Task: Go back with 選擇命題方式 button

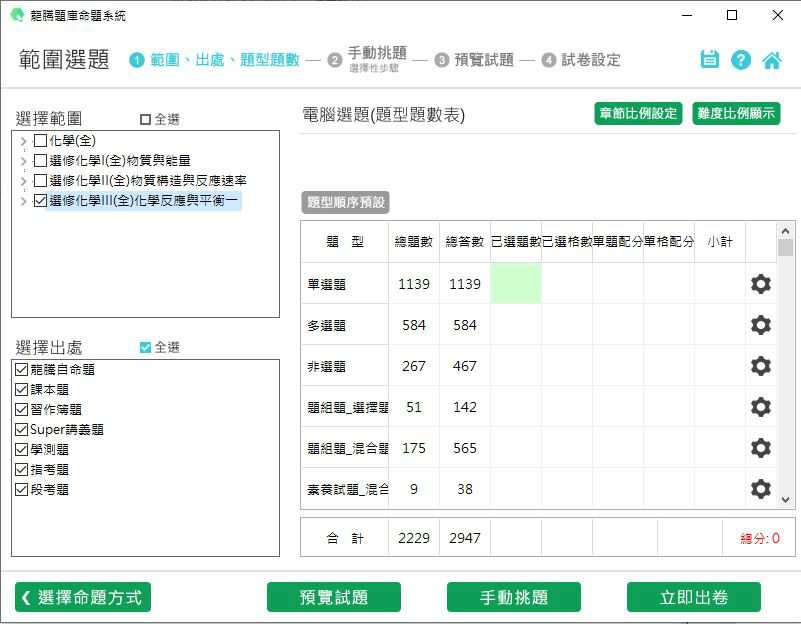Action: (x=83, y=597)
